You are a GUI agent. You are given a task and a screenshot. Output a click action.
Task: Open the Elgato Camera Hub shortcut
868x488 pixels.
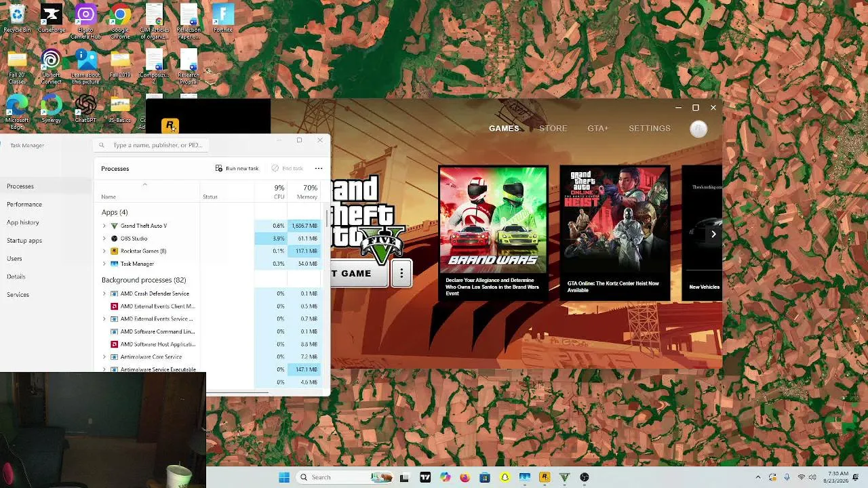pos(85,21)
